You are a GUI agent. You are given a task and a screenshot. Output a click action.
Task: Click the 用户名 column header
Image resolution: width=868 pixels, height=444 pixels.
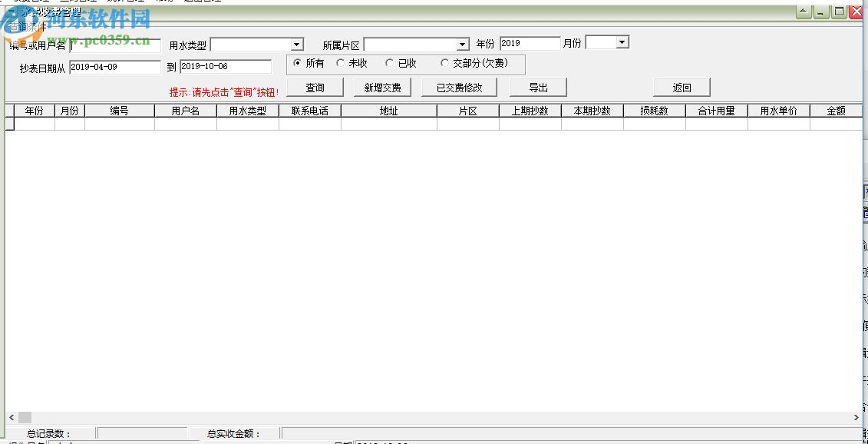pos(185,110)
